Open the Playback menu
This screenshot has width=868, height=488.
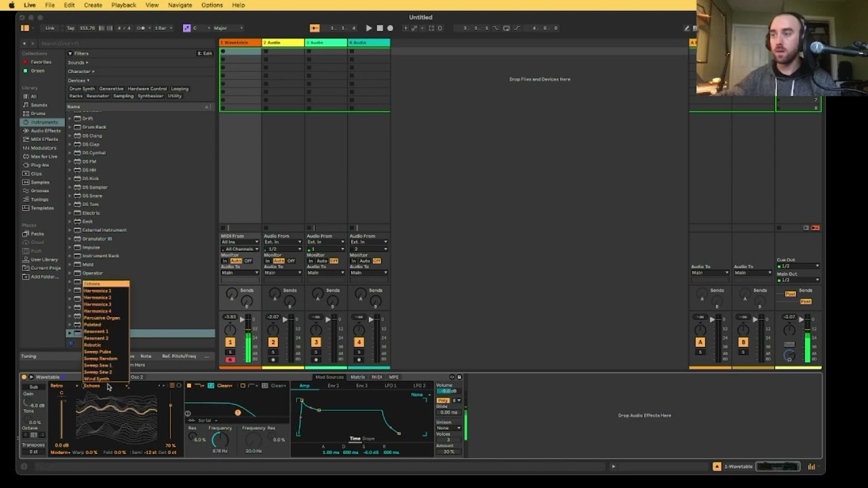[x=123, y=5]
